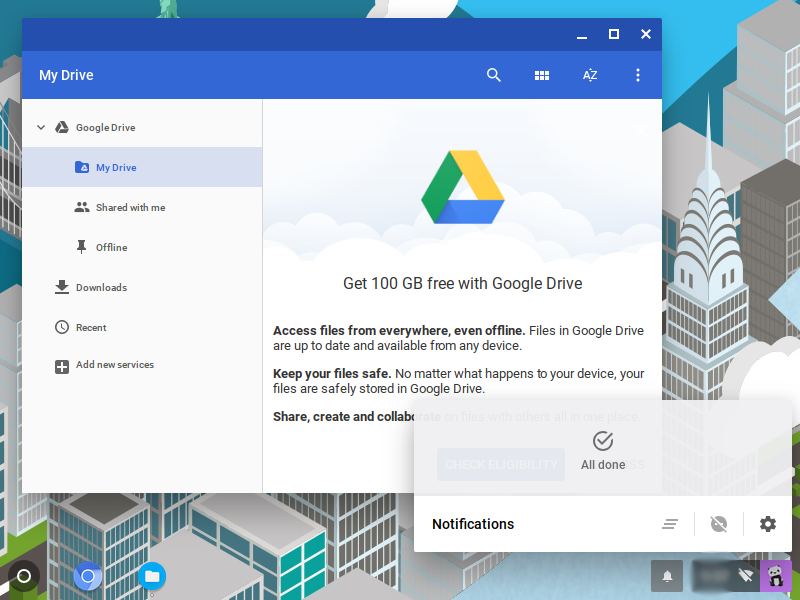This screenshot has height=600, width=800.
Task: Select My Drive in the sidebar
Action: point(116,168)
